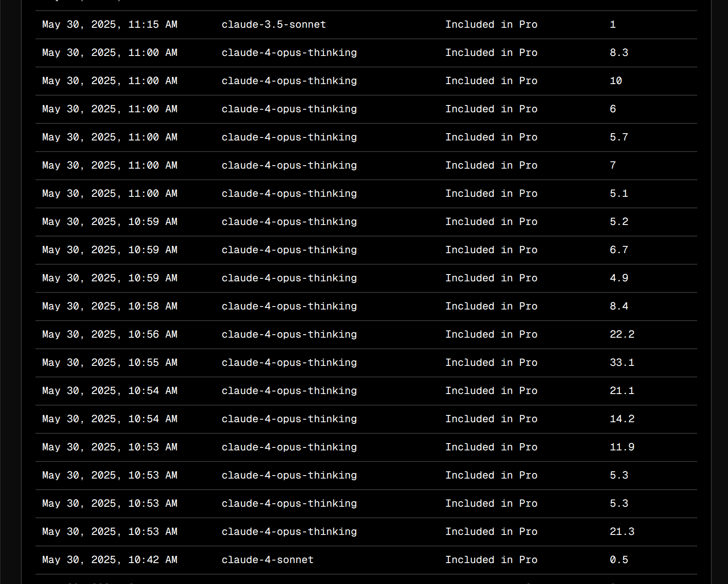This screenshot has width=728, height=584.
Task: Click claude-4-opus-thinking in the 11.9 row
Action: [289, 447]
